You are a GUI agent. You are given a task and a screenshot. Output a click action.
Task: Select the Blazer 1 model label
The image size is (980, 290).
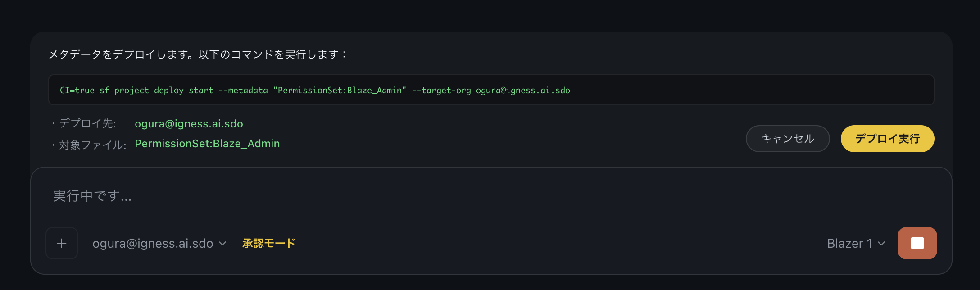[849, 244]
